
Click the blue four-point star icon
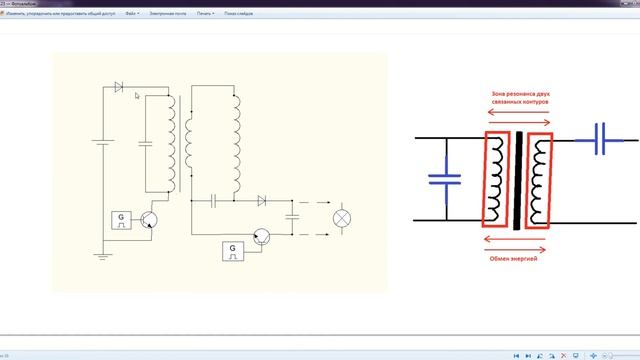593,356
